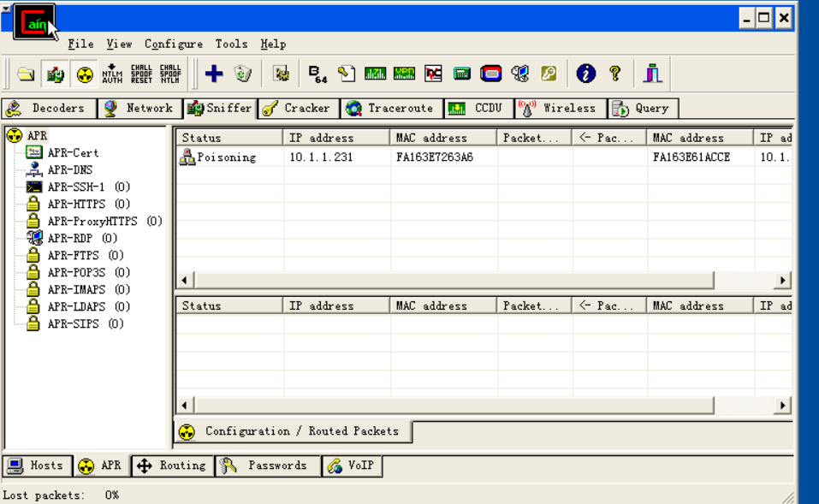
Task: Open the Tools menu
Action: click(231, 44)
